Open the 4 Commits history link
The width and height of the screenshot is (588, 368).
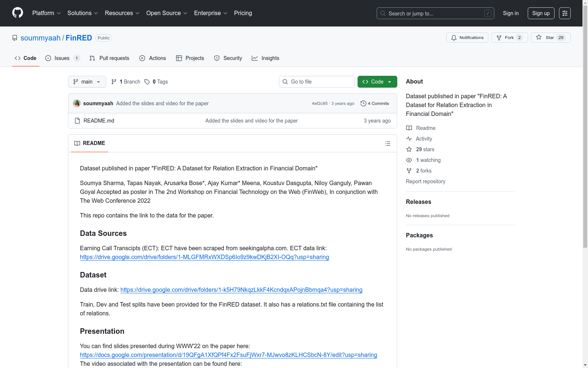click(375, 103)
